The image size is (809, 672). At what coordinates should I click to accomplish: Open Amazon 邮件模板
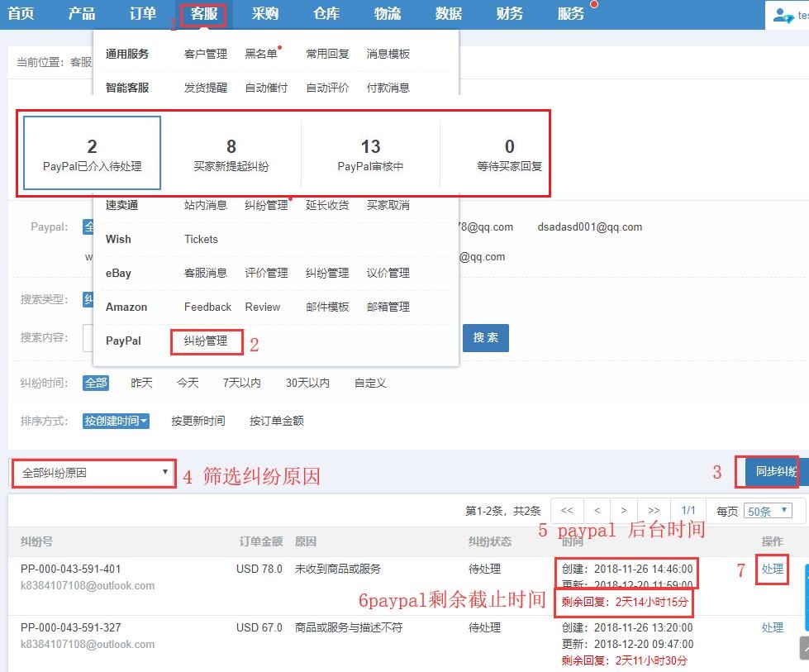pyautogui.click(x=327, y=307)
